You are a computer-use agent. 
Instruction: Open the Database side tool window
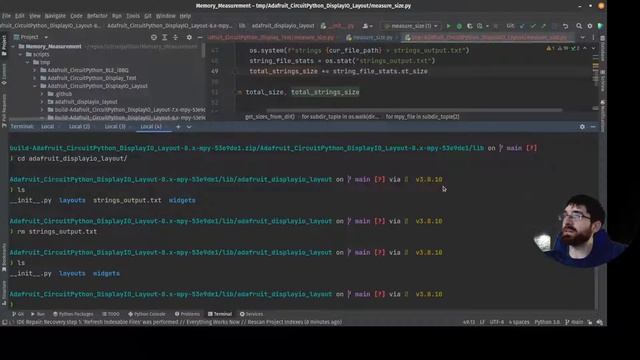point(602,49)
